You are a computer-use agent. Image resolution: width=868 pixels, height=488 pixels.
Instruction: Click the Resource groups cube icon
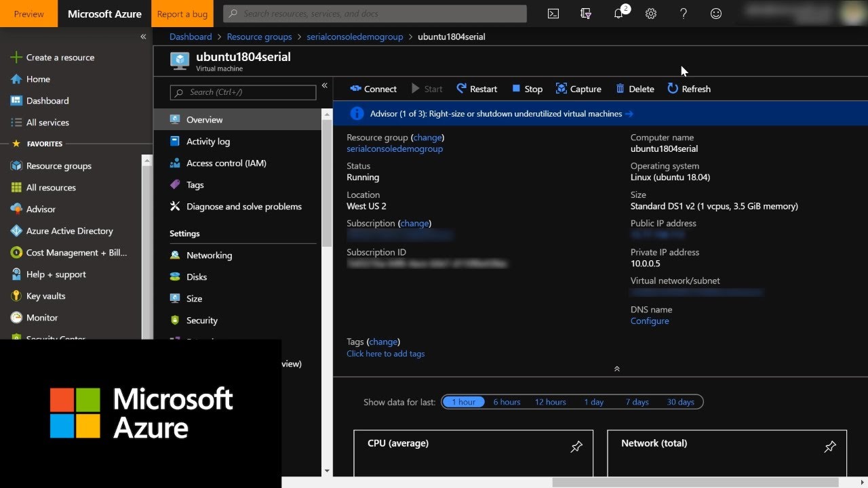pos(16,166)
